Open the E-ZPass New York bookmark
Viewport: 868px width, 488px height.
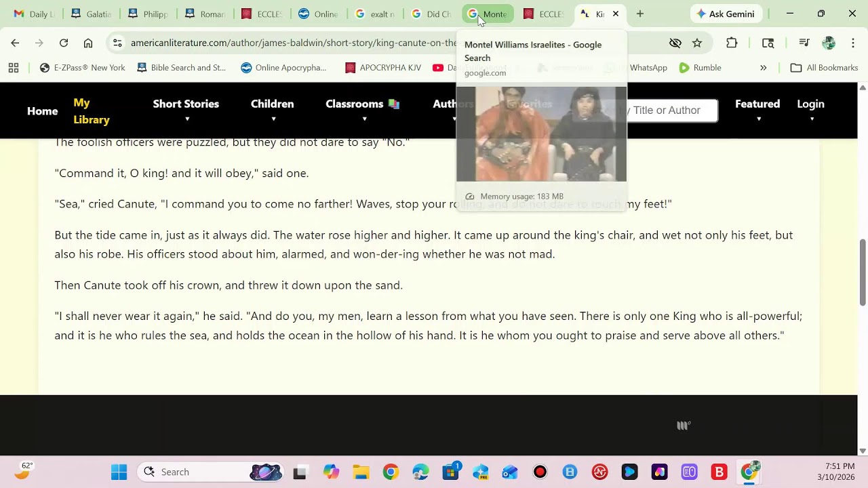83,68
